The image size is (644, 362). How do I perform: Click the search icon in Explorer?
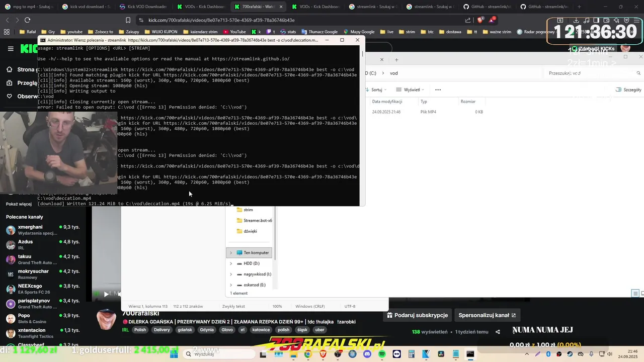[x=638, y=73]
